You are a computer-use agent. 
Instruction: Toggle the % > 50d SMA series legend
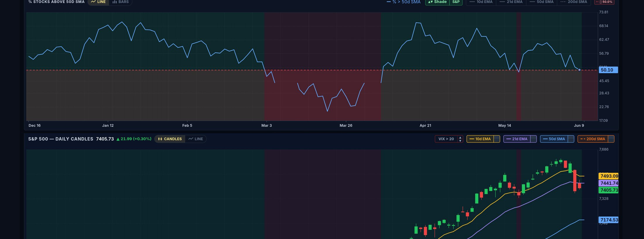click(403, 2)
